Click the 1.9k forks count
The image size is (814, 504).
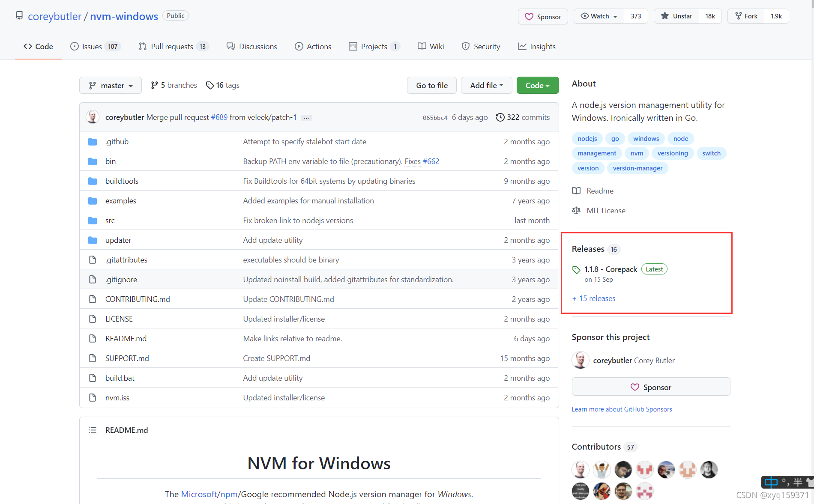(776, 16)
